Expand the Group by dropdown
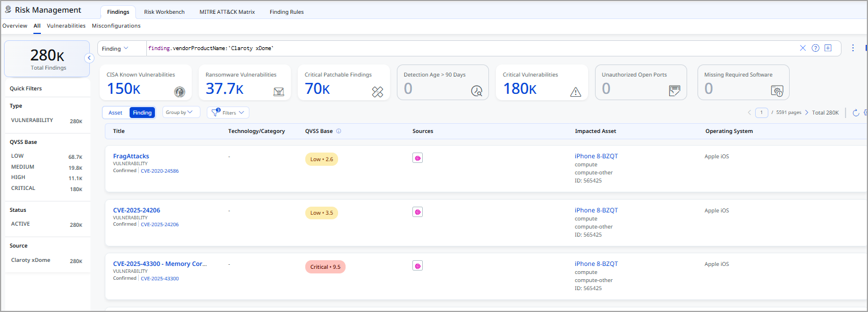The width and height of the screenshot is (868, 312). point(181,113)
